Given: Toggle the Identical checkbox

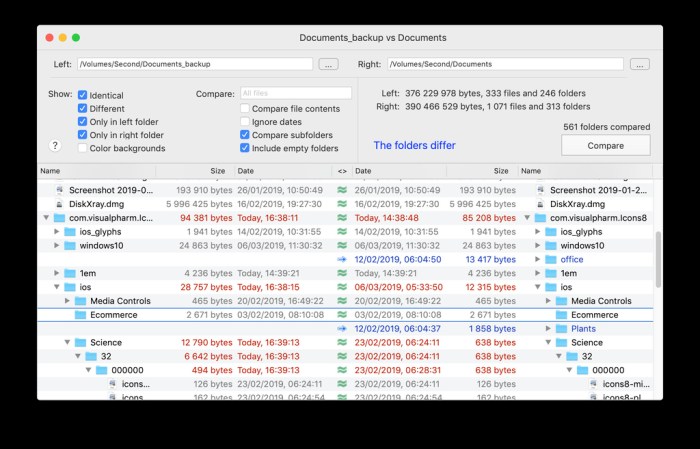Looking at the screenshot, I should [x=82, y=95].
